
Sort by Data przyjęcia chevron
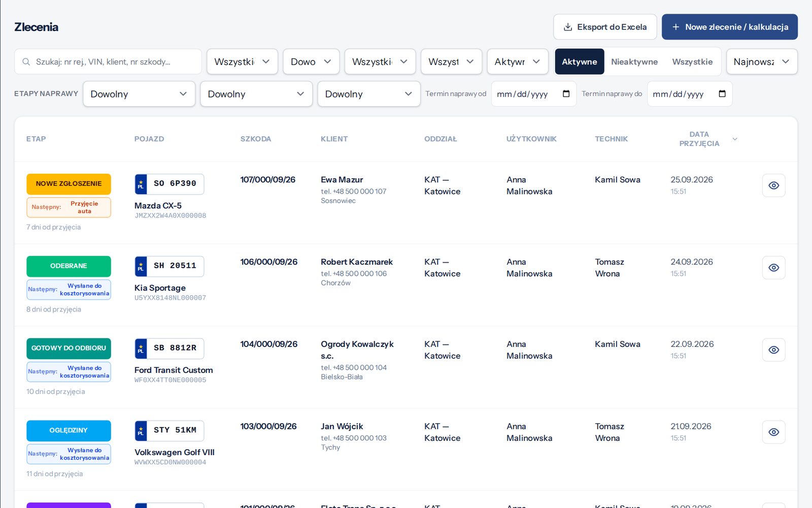coord(734,139)
